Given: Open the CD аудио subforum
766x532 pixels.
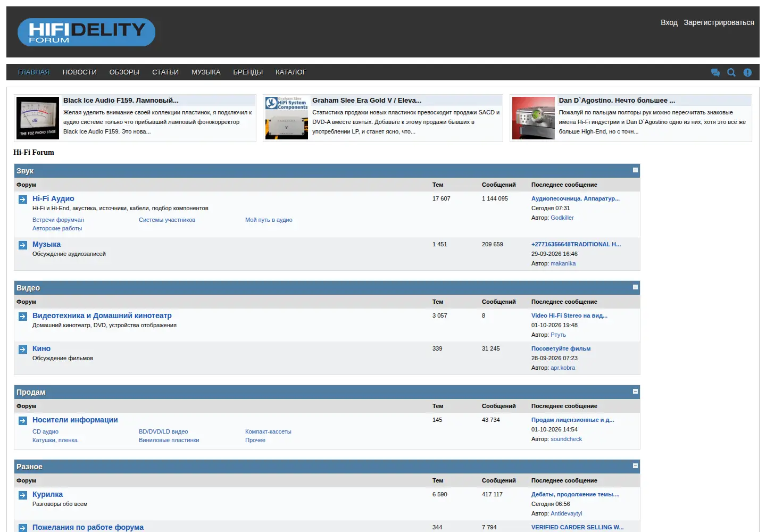Looking at the screenshot, I should (45, 431).
